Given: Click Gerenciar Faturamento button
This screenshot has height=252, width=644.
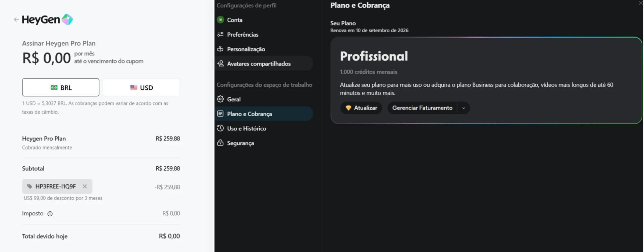Looking at the screenshot, I should tap(422, 108).
